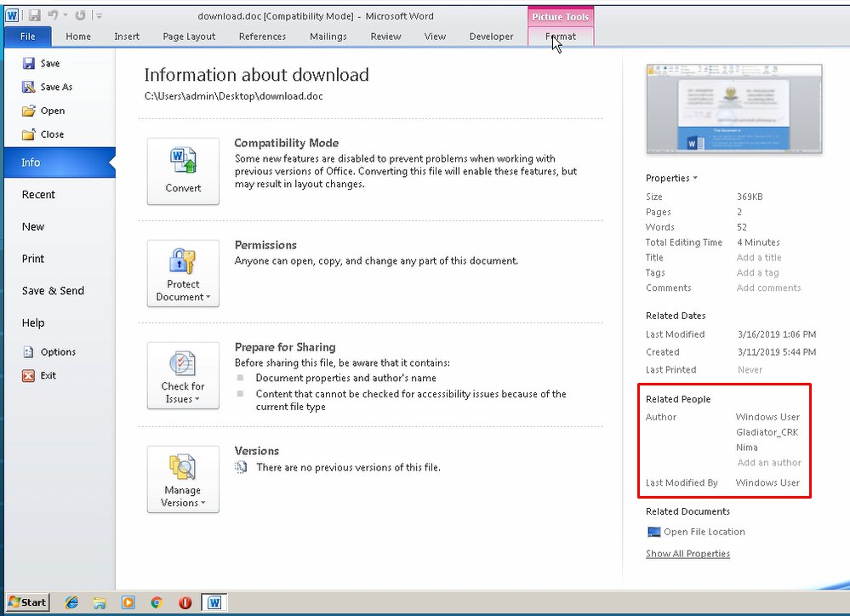Click the document preview thumbnail
Viewport: 850px width, 616px height.
(734, 109)
